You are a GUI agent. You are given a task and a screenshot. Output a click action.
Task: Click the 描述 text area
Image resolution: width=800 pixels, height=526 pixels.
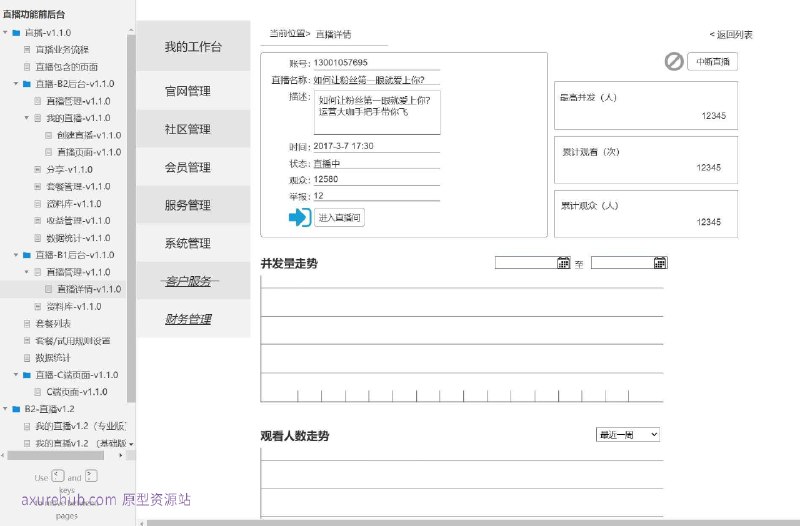pos(377,112)
